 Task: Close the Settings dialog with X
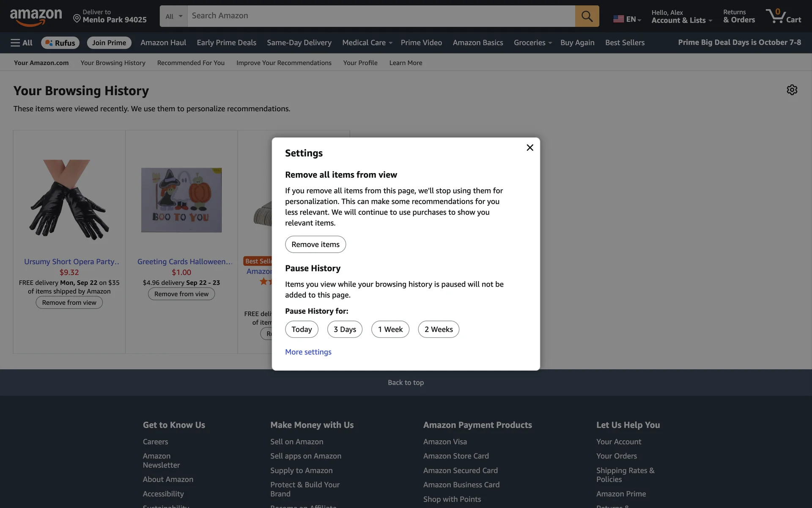click(x=529, y=148)
